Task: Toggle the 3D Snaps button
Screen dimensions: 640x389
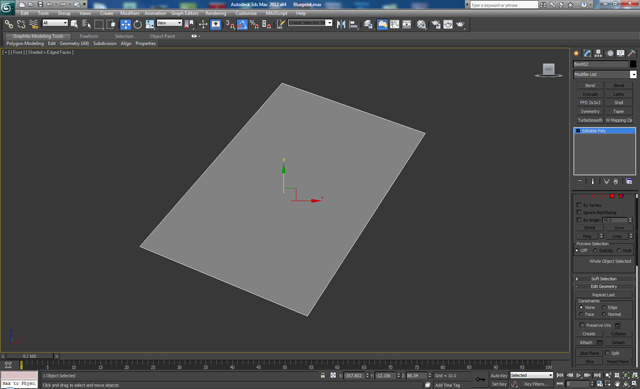Action: pos(230,24)
